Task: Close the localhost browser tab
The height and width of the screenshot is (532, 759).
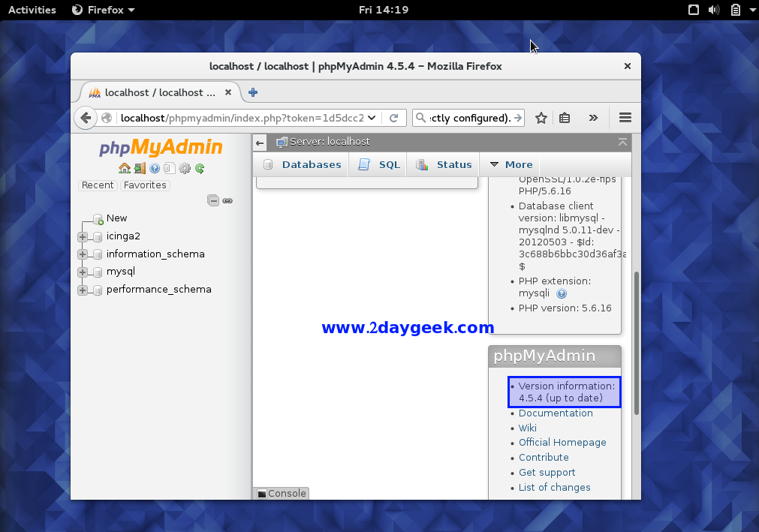Action: pos(228,92)
